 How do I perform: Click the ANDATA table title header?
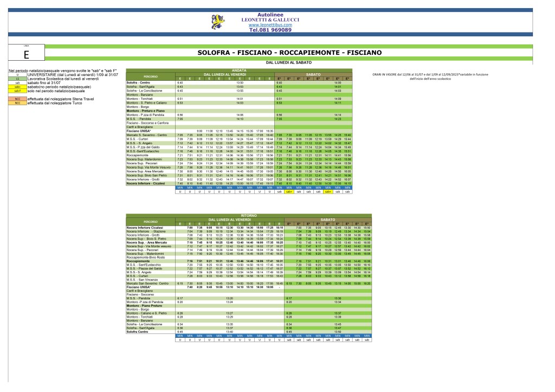tap(238, 70)
